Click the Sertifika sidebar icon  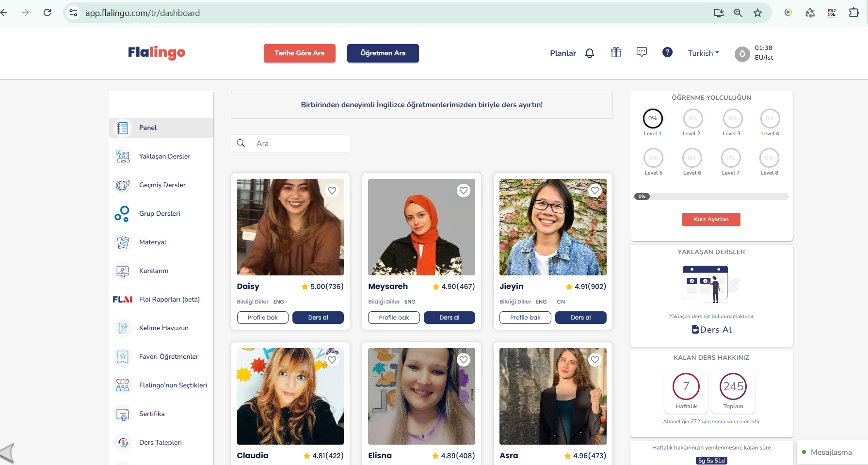click(x=123, y=414)
